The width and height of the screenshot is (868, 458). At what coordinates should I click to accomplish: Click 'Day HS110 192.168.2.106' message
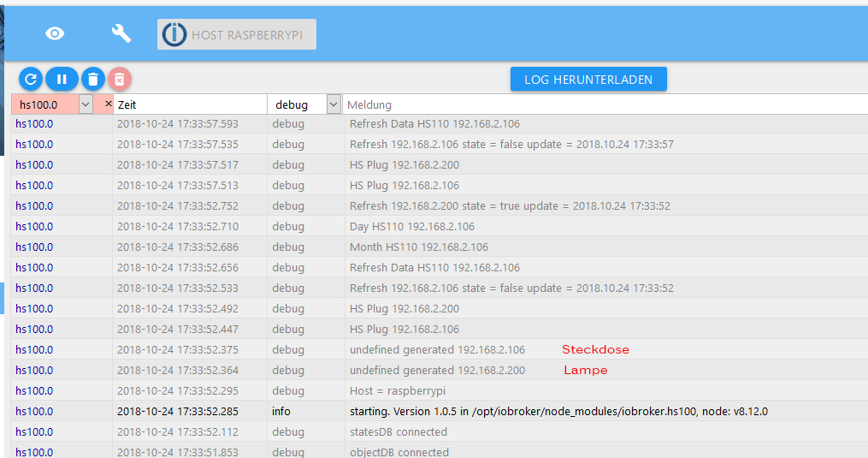coord(412,226)
